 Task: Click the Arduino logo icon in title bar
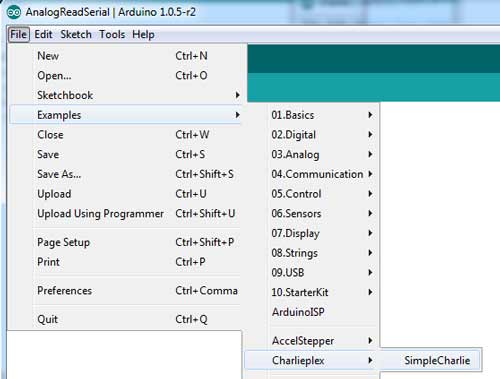pos(14,12)
